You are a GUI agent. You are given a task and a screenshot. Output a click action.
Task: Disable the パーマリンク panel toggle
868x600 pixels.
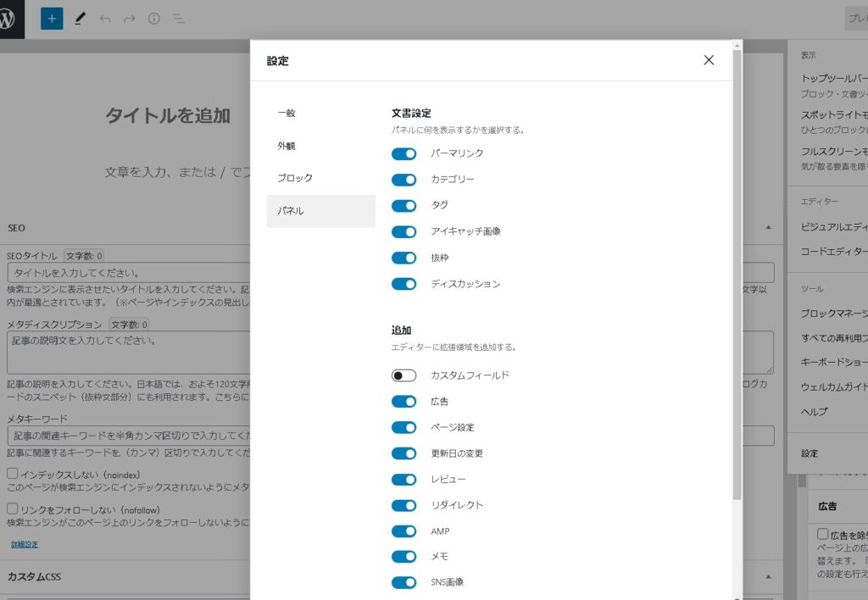(403, 153)
